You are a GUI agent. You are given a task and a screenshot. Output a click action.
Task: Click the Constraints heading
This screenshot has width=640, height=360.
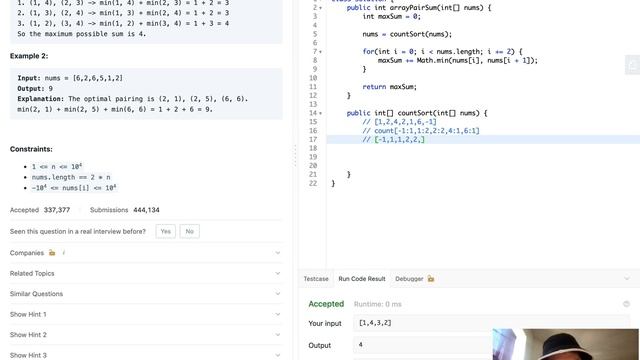point(31,149)
